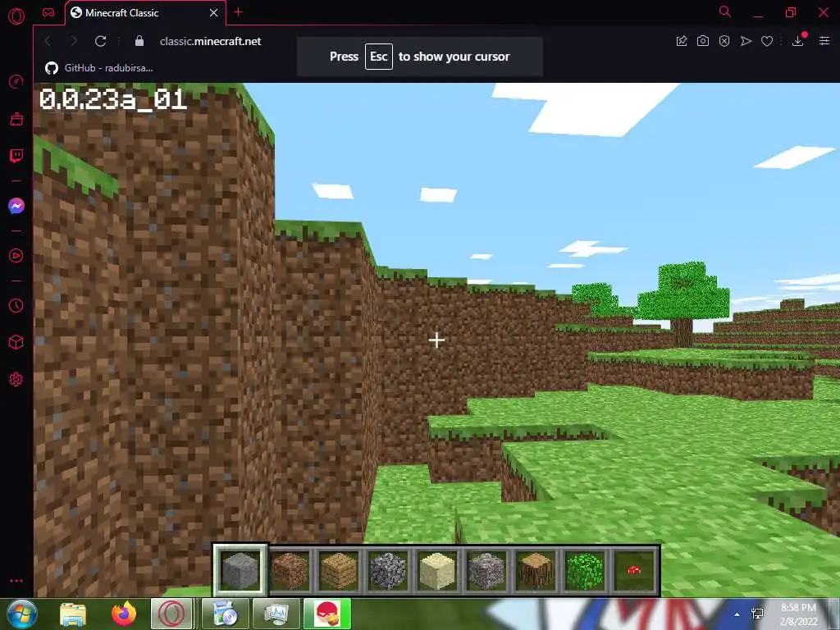The height and width of the screenshot is (630, 840).
Task: Go back to previous page
Action: pos(48,41)
